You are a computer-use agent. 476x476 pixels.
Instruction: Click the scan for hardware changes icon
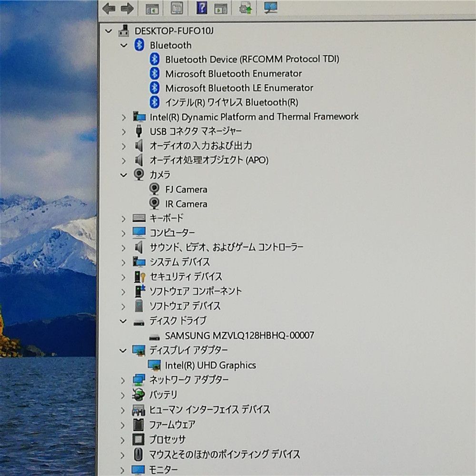(270, 8)
